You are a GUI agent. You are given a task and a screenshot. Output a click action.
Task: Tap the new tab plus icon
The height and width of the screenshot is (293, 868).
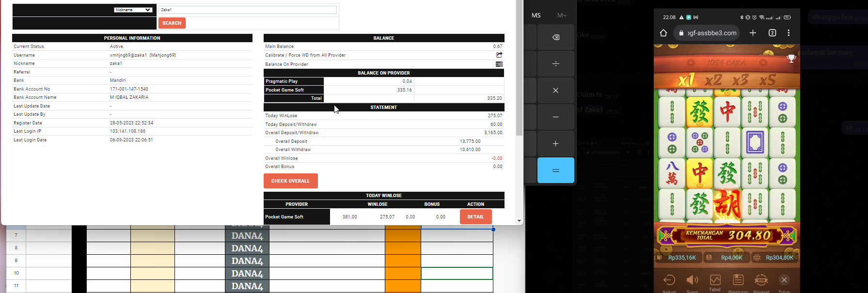753,33
